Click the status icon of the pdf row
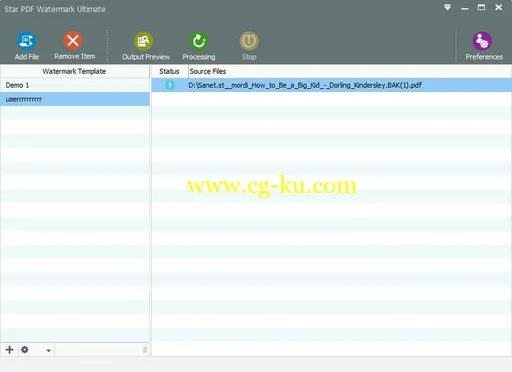This screenshot has height=372, width=512. click(x=170, y=85)
